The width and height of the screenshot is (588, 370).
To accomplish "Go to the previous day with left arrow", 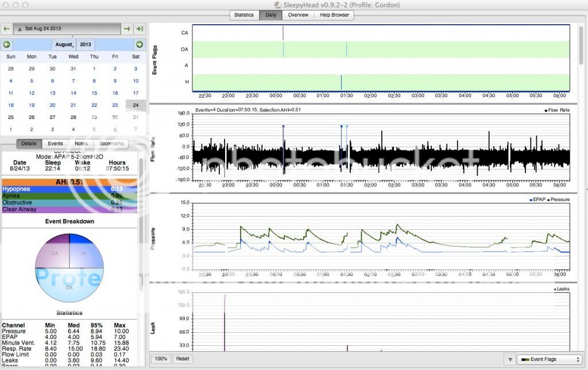I will coord(6,28).
